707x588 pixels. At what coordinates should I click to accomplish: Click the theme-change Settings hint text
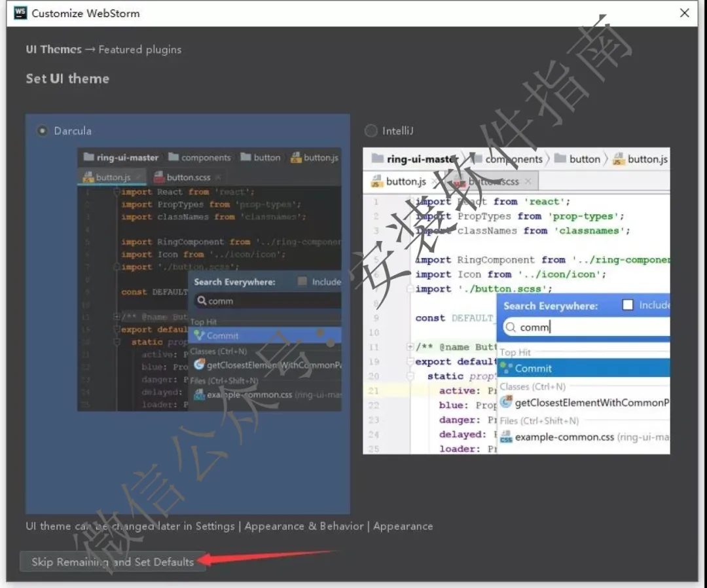click(x=229, y=526)
